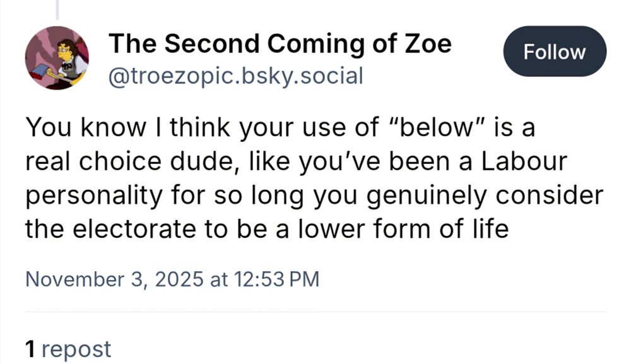Click the display name The Second Coming of Zoe
This screenshot has width=631, height=364.
(x=281, y=43)
